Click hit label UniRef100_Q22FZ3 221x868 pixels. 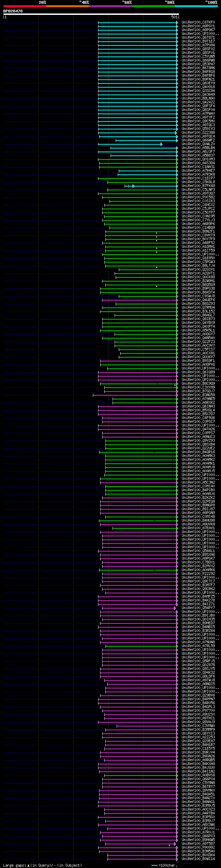(x=198, y=342)
